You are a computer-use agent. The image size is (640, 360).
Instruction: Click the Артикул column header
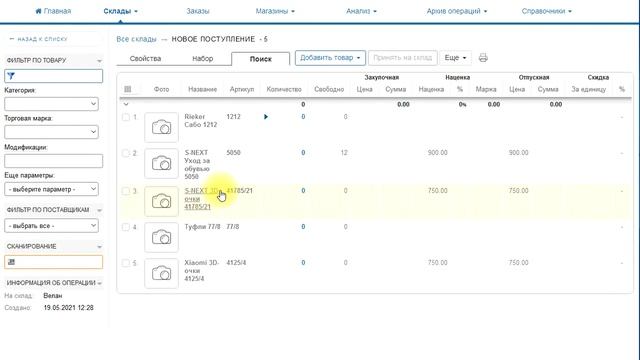(x=242, y=89)
